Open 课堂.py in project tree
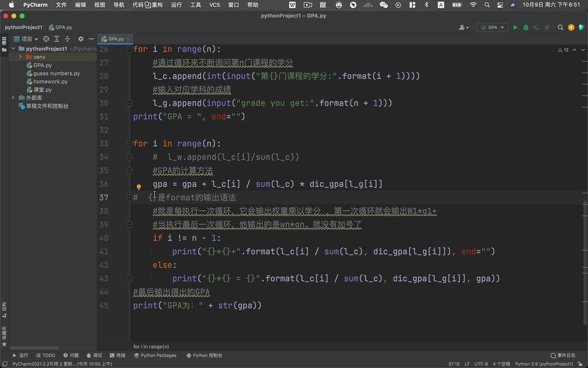Screen dimensions: 588x368 click(x=43, y=90)
